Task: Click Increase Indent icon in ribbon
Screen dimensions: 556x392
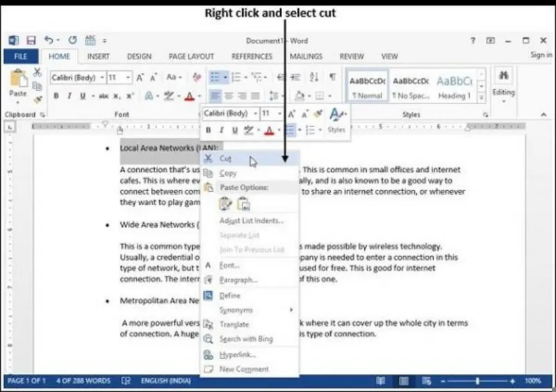Action: [x=296, y=77]
